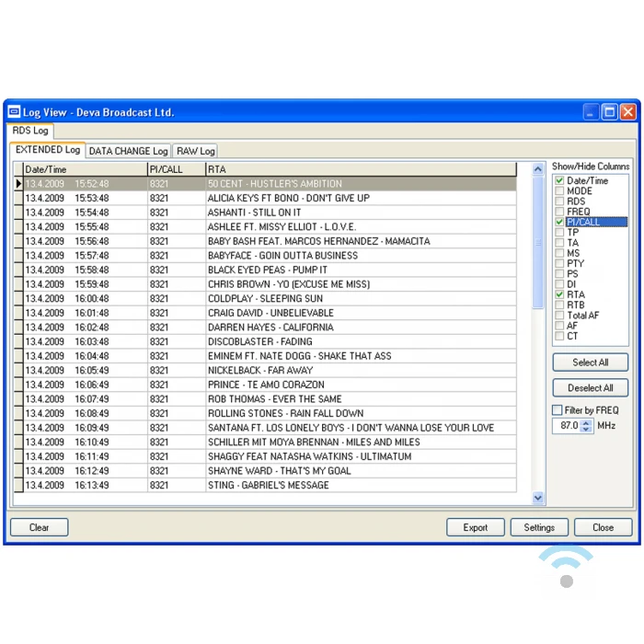The height and width of the screenshot is (644, 644).
Task: Click the Date/Time column header
Action: click(x=86, y=169)
